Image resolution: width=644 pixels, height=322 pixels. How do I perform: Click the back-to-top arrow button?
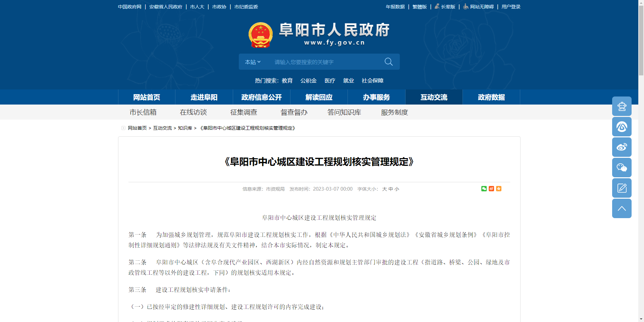point(622,208)
